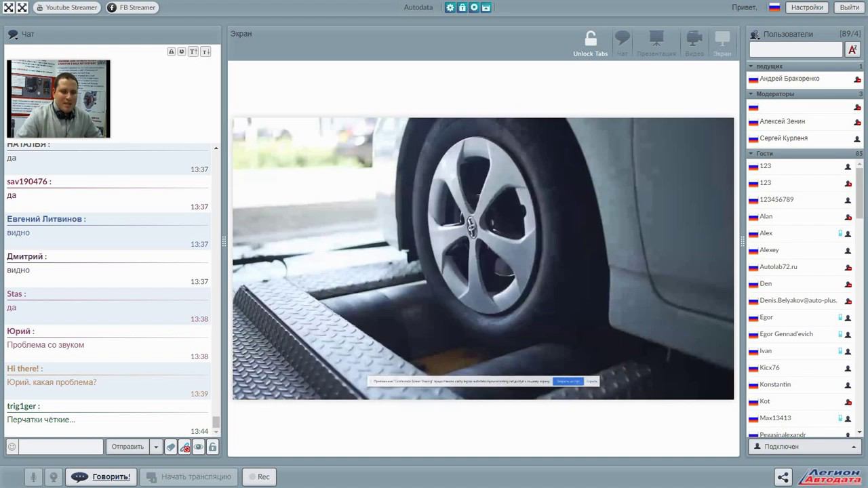Open the emoji smiley picker
This screenshot has width=868, height=488.
tap(12, 447)
